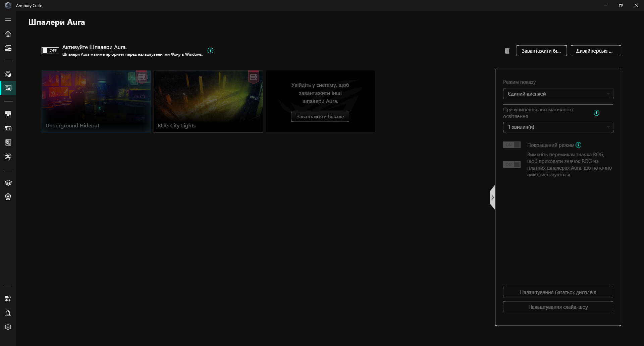644x346 pixels.
Task: Open the stacked layers icon in sidebar
Action: 8,183
